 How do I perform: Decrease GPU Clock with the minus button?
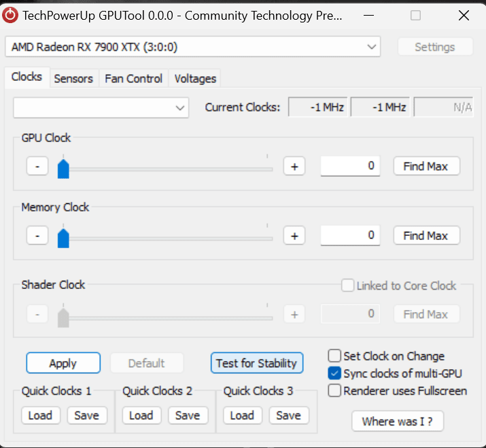click(x=37, y=167)
